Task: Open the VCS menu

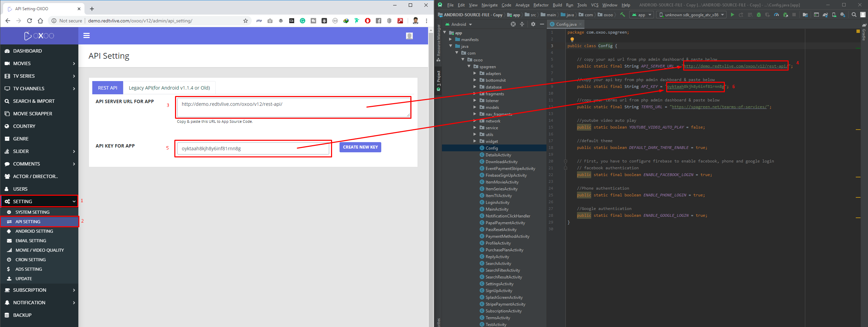Action: (x=595, y=5)
